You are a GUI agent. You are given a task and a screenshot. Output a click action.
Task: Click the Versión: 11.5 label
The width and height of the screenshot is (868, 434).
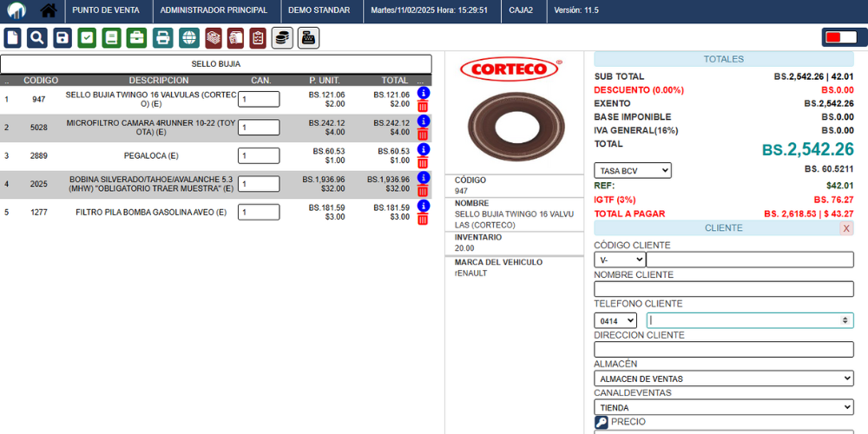(576, 10)
